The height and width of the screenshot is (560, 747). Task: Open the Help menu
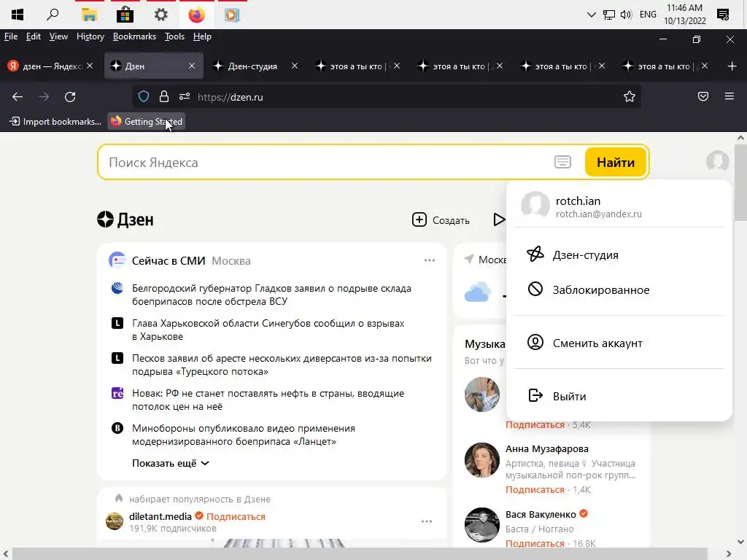(x=202, y=36)
